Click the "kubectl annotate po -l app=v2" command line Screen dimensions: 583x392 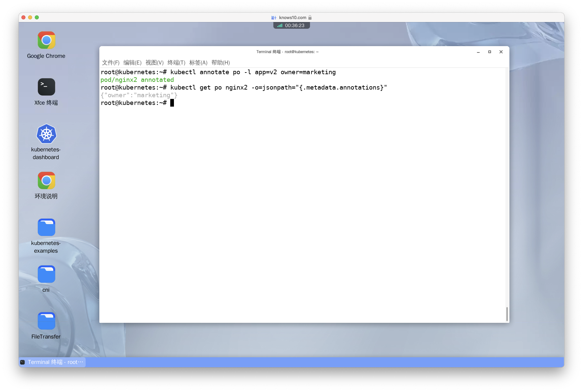[x=253, y=72]
